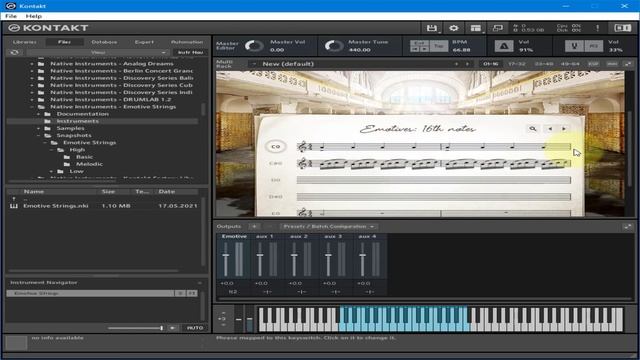This screenshot has height=360, width=640.
Task: Select the Instruments folder row
Action: (x=102, y=121)
